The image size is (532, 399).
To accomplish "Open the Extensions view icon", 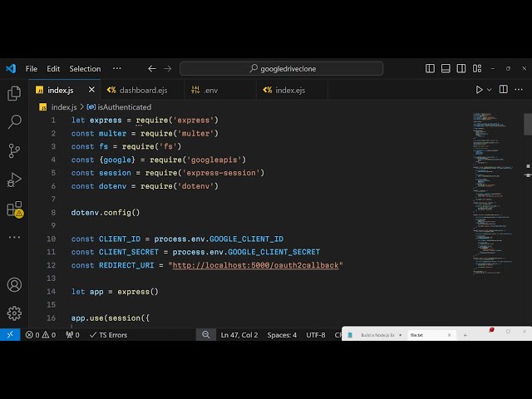I will click(14, 209).
